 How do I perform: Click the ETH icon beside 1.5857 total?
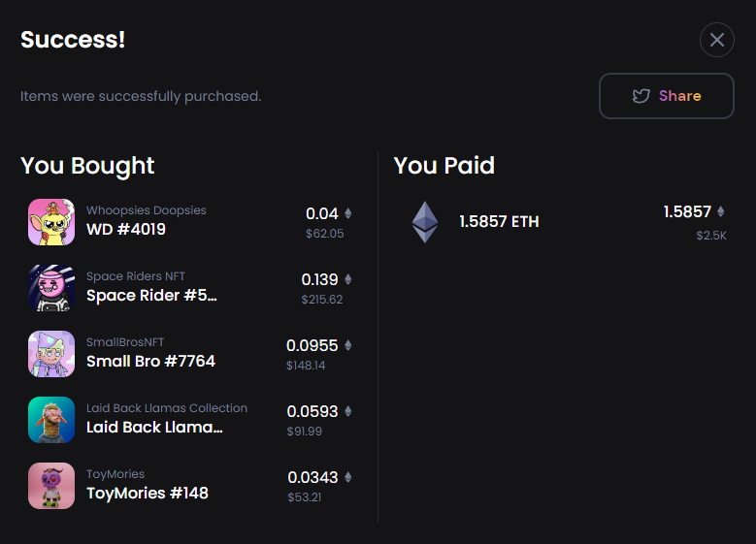coord(720,211)
